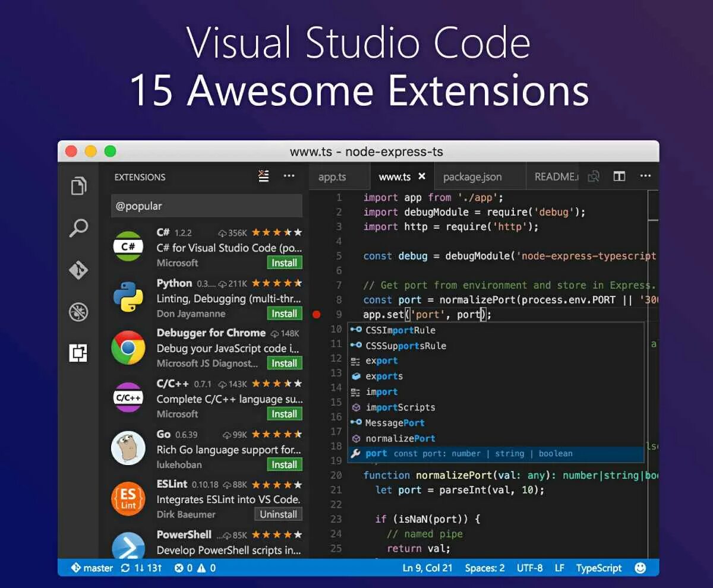This screenshot has width=713, height=588.
Task: Install Debugger for Chrome extension
Action: coord(285,363)
